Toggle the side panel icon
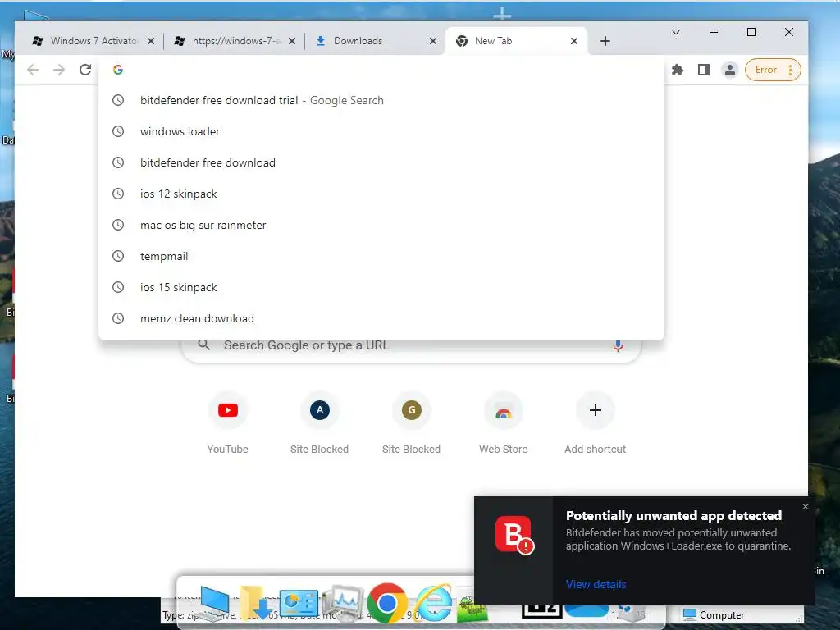This screenshot has height=630, width=840. pyautogui.click(x=704, y=70)
